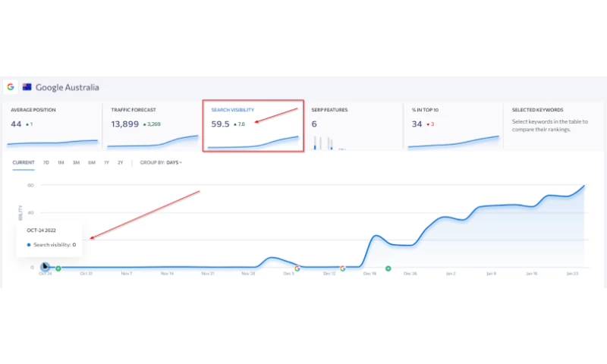The width and height of the screenshot is (607, 364).
Task: Click the Google logo icon beside Google Australia
Action: (11, 87)
